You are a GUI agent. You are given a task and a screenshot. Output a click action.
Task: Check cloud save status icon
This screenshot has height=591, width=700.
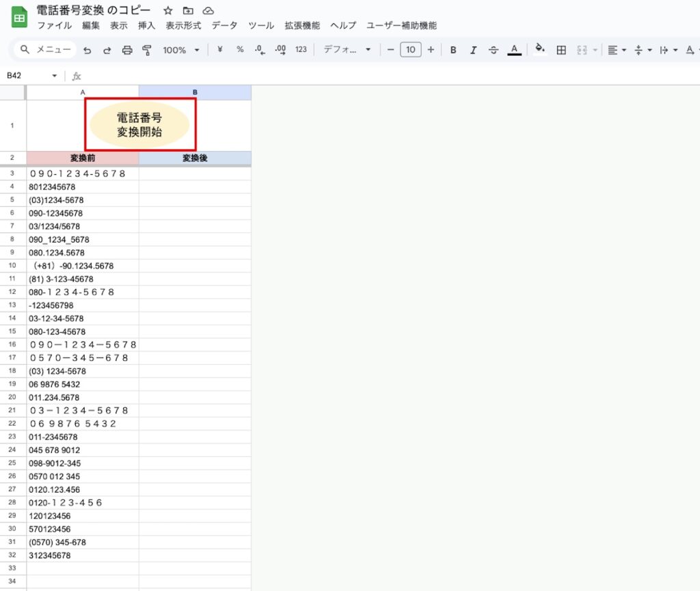point(208,10)
